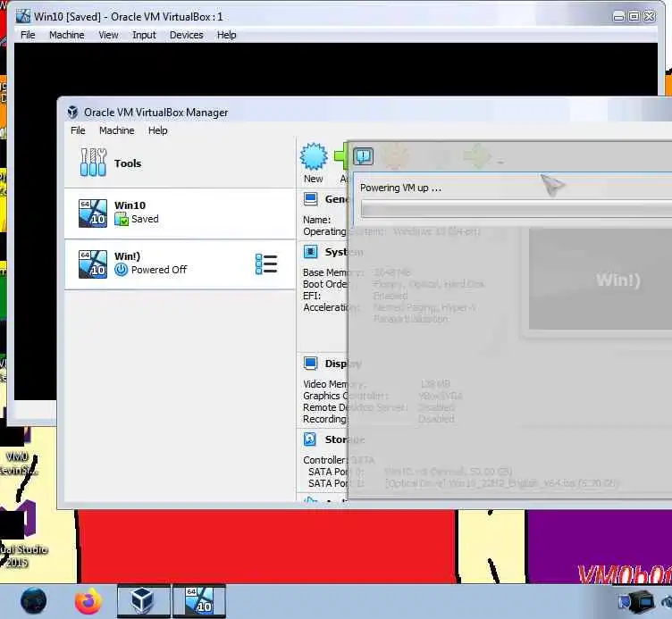Click 'Recording' label in Display
672x619 pixels.
[324, 419]
